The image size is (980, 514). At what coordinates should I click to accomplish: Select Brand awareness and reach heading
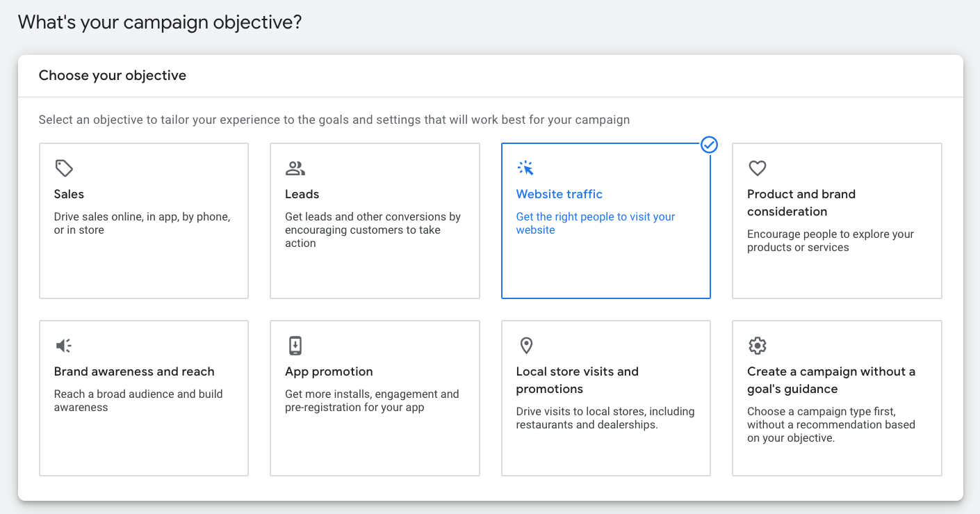[134, 371]
